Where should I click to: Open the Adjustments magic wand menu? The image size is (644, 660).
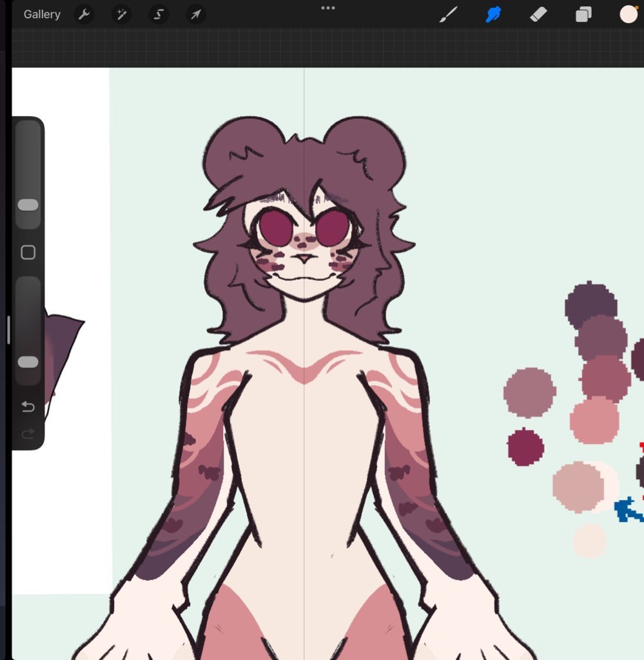[x=121, y=14]
